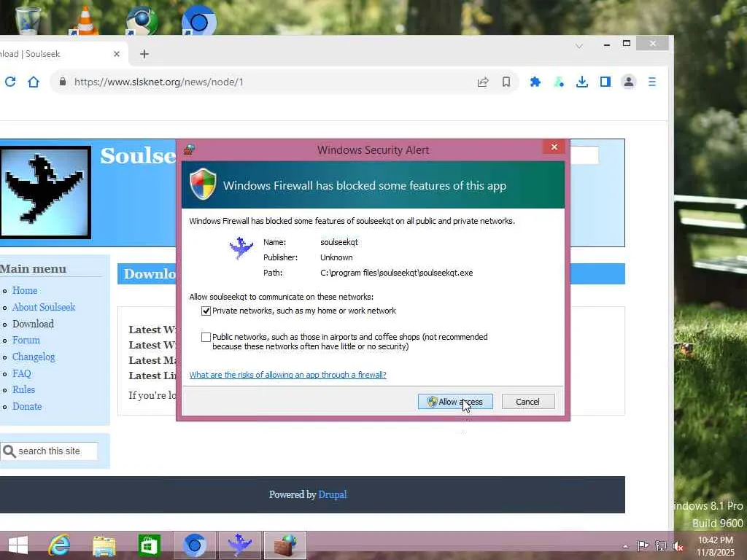Screen dimensions: 747x560
Task: Maximize the browser window
Action: [x=627, y=43]
